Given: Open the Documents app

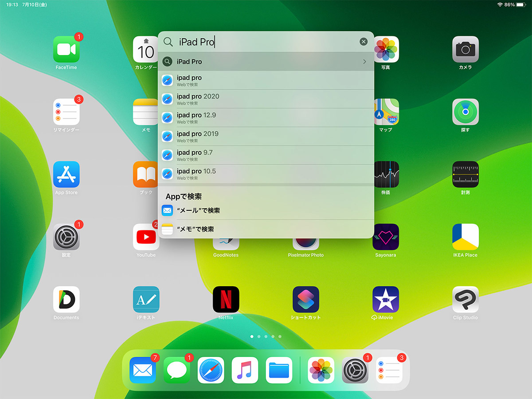Looking at the screenshot, I should click(66, 300).
